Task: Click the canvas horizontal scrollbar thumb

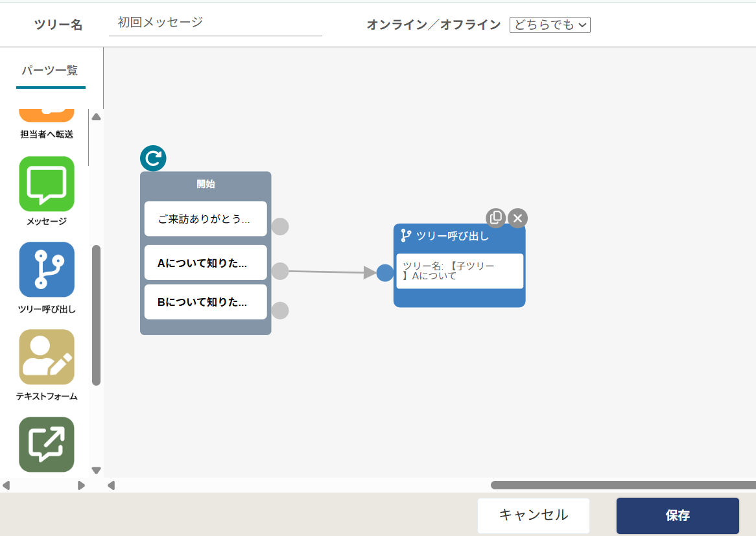Action: pos(623,485)
